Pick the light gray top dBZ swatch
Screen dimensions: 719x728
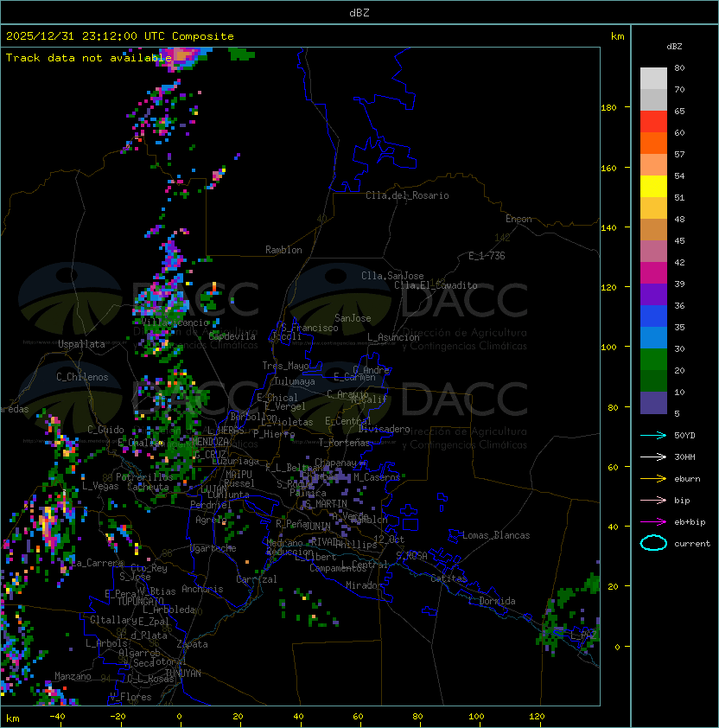653,78
